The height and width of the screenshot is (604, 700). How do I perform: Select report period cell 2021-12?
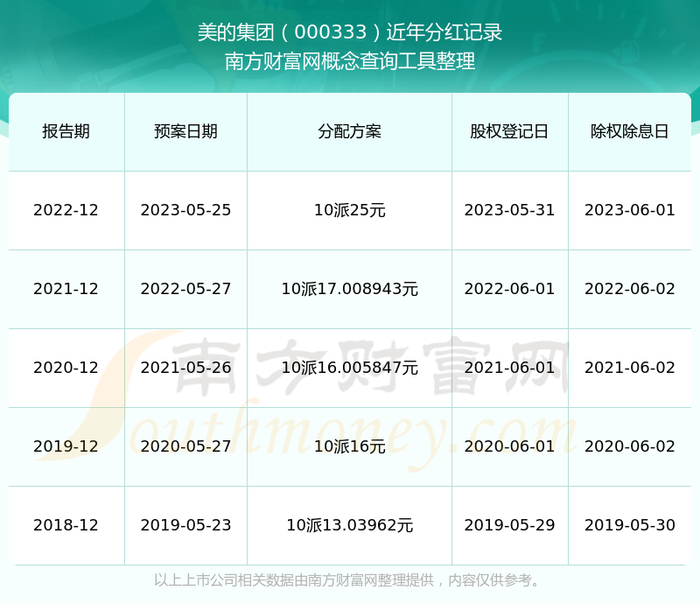[66, 289]
